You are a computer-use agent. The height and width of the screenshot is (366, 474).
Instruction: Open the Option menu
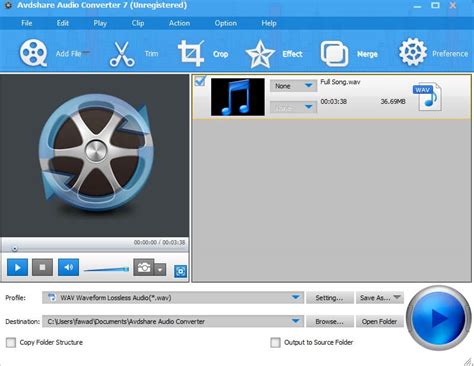click(226, 23)
